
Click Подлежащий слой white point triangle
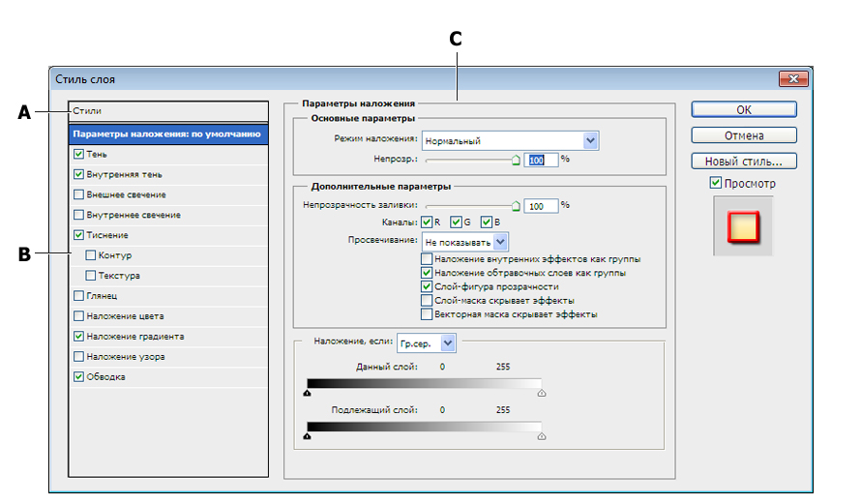pyautogui.click(x=542, y=436)
